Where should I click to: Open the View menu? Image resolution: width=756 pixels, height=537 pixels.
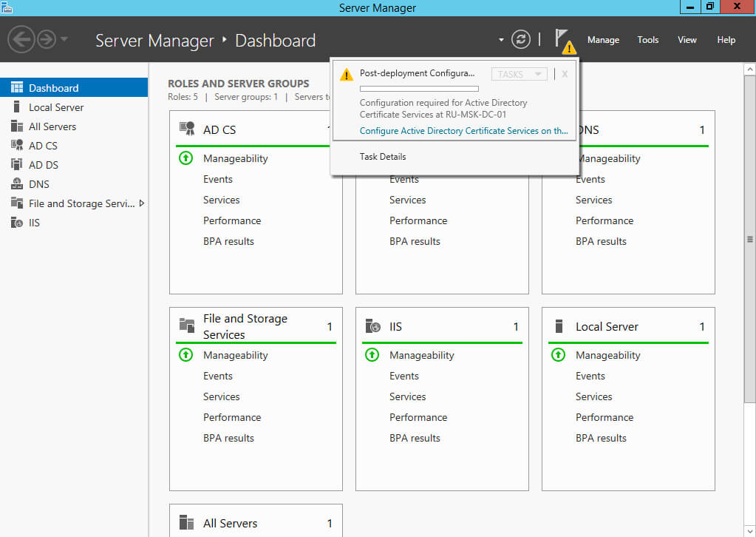(x=687, y=40)
